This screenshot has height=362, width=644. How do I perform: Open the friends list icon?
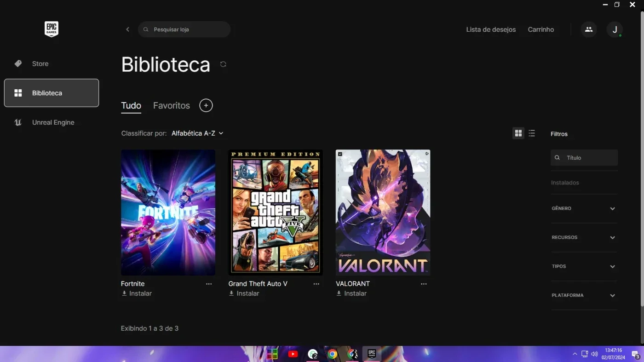(x=589, y=29)
